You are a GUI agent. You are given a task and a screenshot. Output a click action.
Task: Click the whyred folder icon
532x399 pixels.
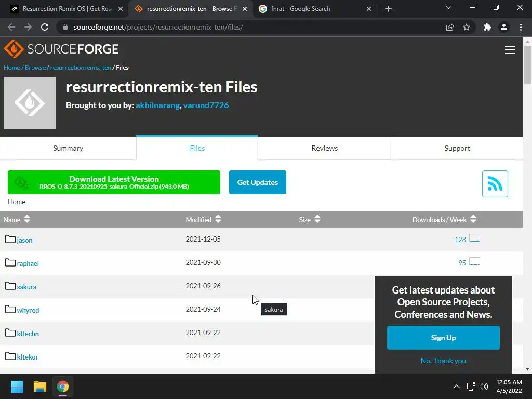[x=10, y=310]
